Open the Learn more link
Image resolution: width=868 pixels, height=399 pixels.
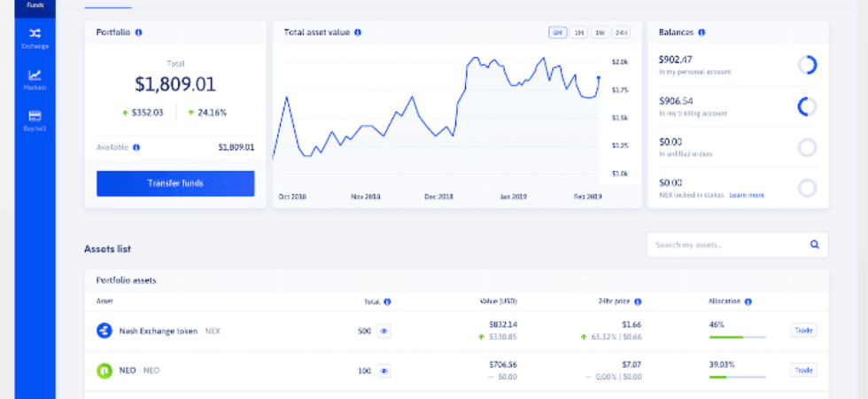[747, 195]
